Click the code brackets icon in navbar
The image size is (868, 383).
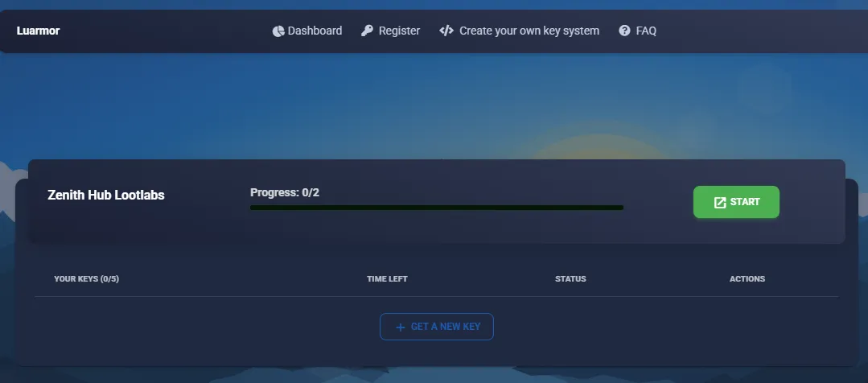click(446, 31)
